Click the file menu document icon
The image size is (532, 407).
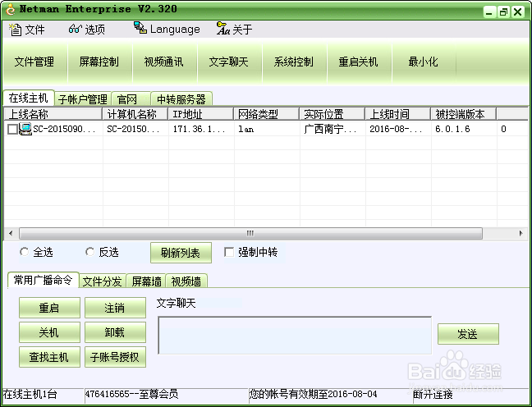pyautogui.click(x=16, y=30)
